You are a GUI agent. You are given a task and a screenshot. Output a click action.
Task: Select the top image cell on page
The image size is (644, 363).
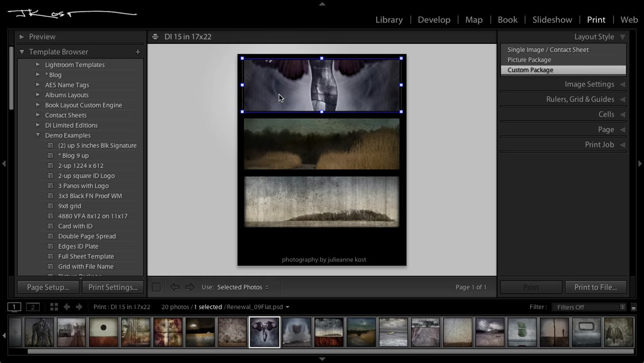(322, 85)
